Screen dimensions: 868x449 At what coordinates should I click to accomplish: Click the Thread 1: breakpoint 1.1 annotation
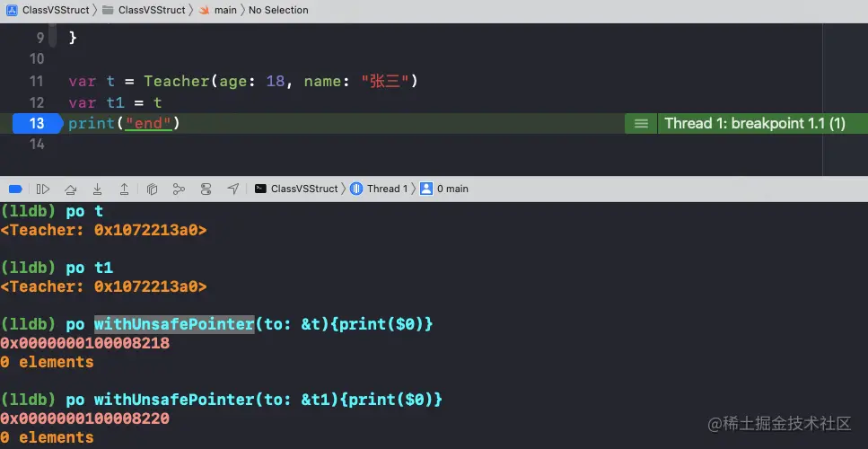755,123
